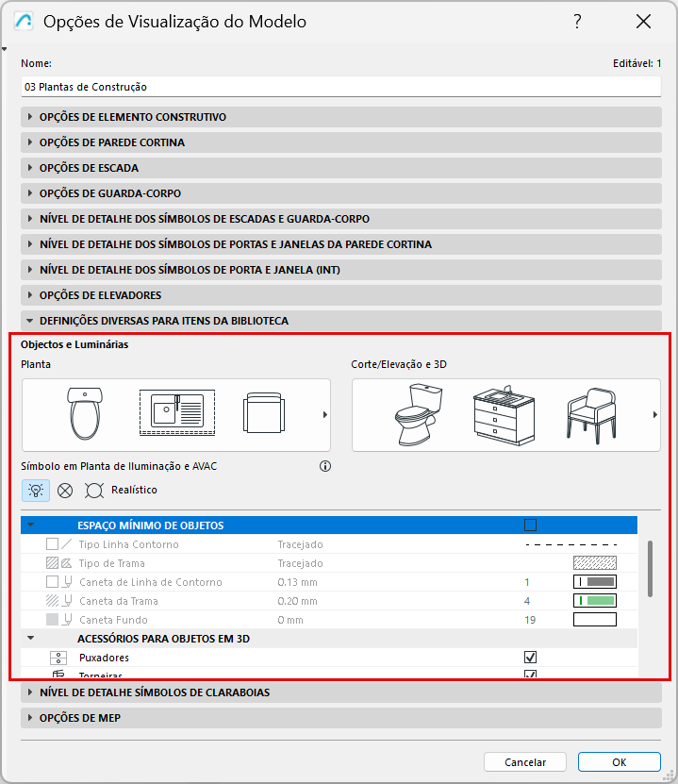Select the 3D vanity cabinet preview image

[x=504, y=415]
